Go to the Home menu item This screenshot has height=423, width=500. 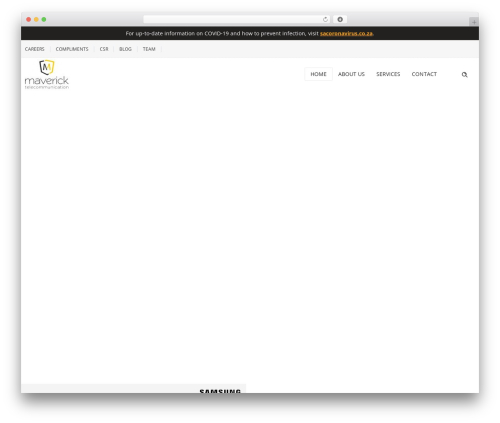(x=318, y=74)
